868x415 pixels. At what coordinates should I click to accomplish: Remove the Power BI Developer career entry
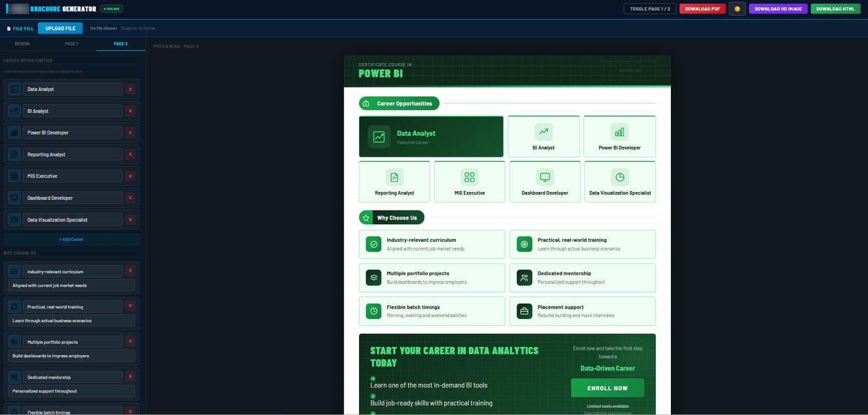[130, 133]
